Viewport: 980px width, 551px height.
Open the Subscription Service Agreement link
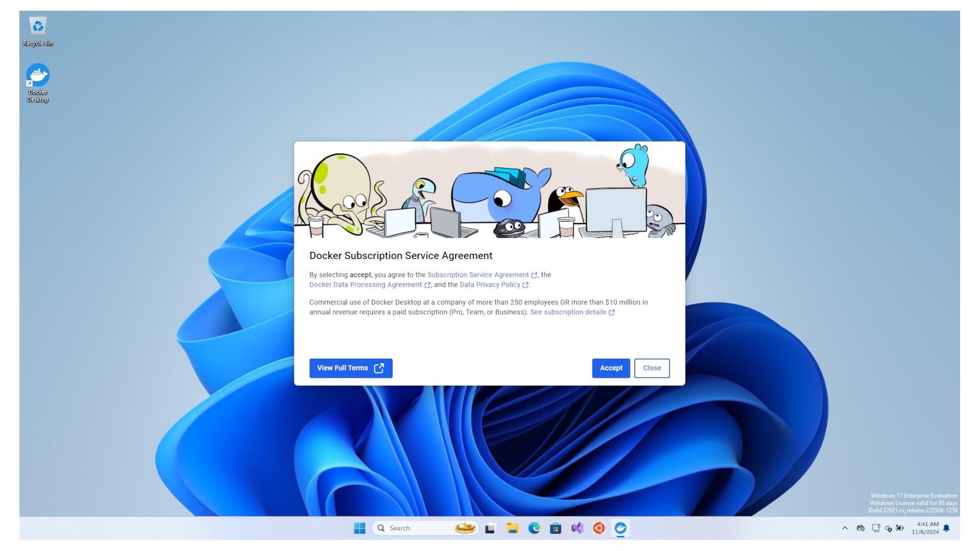tap(478, 274)
